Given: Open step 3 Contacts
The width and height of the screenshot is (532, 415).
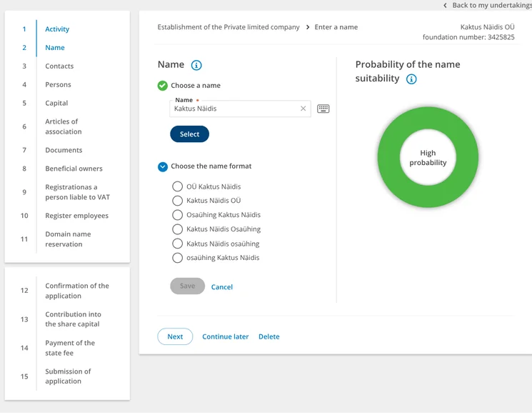Looking at the screenshot, I should [x=59, y=66].
